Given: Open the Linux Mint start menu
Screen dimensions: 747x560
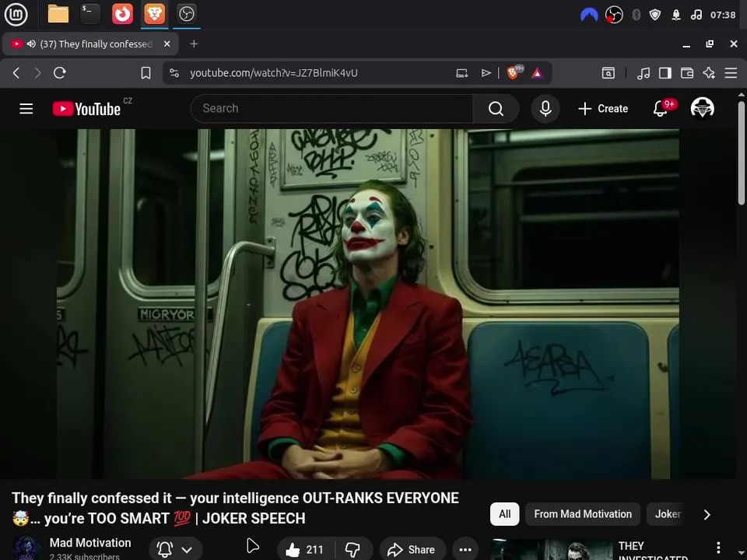Looking at the screenshot, I should pos(16,14).
